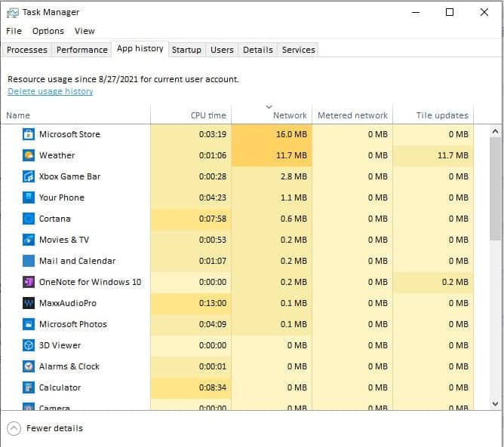The image size is (504, 447).
Task: Click Calculator's 0:08:34 CPU time
Action: pos(213,387)
